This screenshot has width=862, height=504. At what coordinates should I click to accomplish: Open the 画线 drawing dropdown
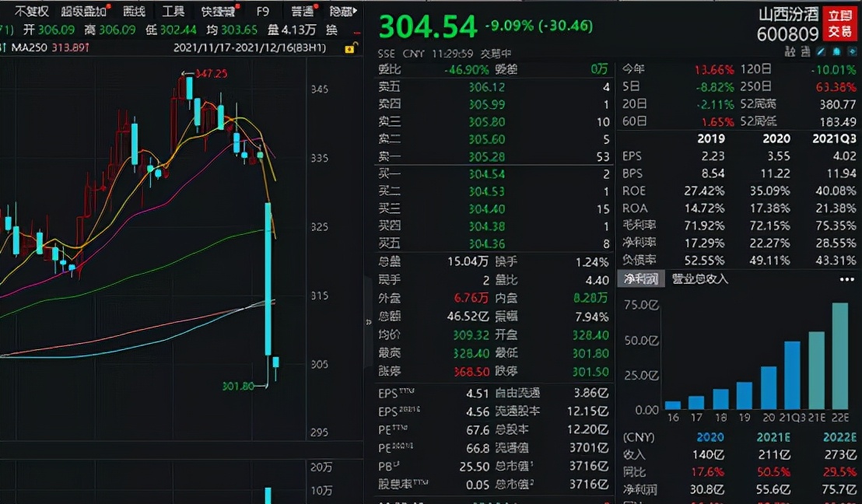click(x=134, y=12)
